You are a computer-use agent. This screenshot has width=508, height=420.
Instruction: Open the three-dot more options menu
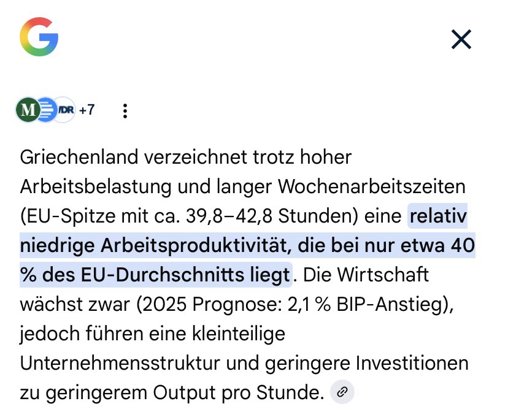(125, 111)
